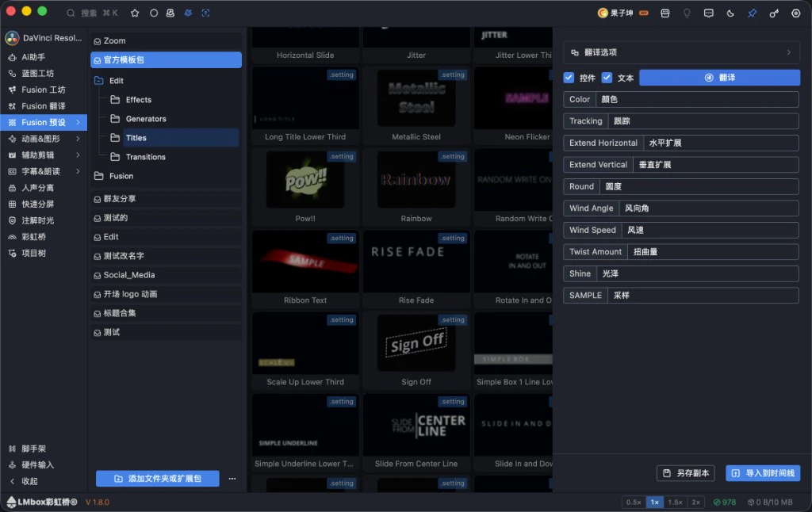Select the Sign Off thumbnail
This screenshot has height=512, width=812.
(416, 344)
